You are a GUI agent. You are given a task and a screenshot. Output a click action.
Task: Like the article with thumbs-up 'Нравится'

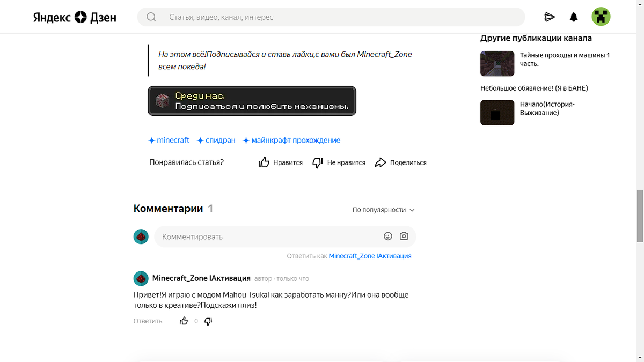pos(281,162)
